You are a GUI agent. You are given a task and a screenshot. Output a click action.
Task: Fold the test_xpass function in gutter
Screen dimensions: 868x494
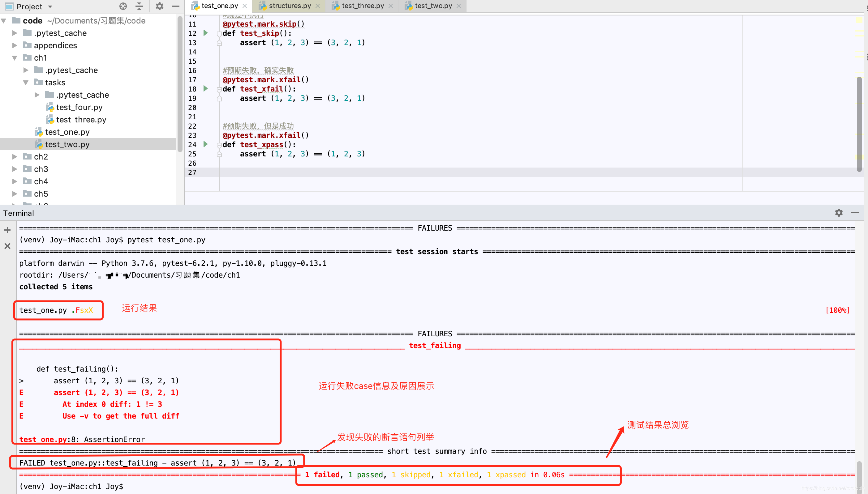(x=219, y=145)
